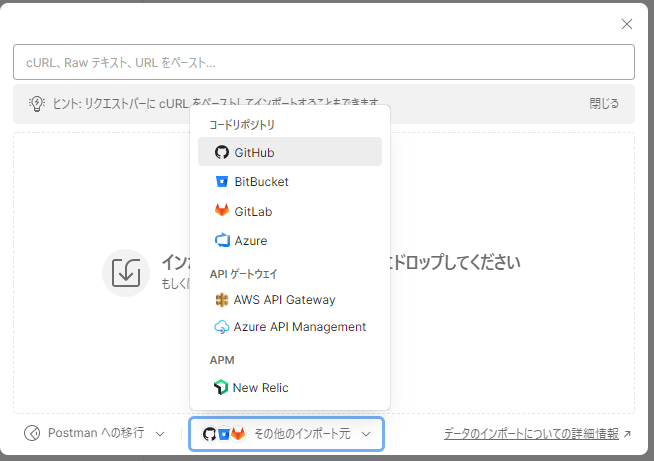This screenshot has width=654, height=461.
Task: Click the BitBucket bucket icon
Action: (x=221, y=181)
